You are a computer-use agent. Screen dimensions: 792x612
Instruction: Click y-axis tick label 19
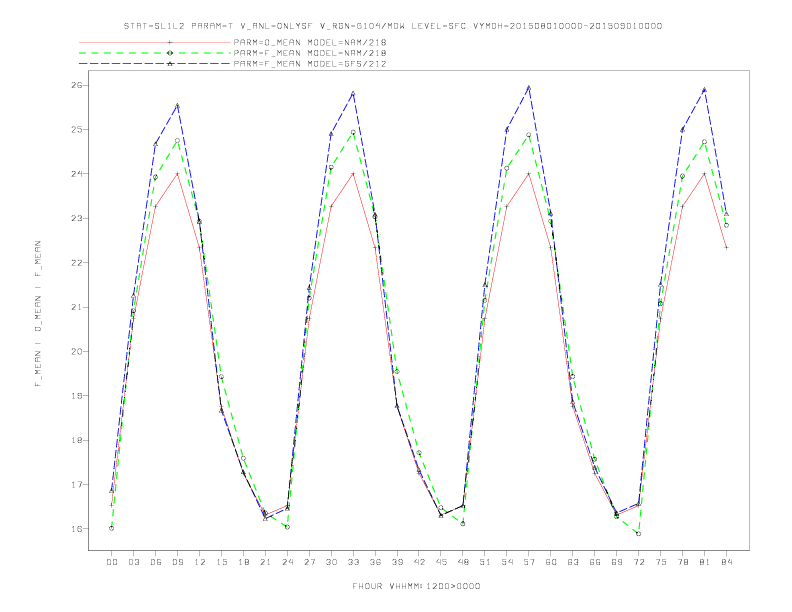click(x=77, y=396)
